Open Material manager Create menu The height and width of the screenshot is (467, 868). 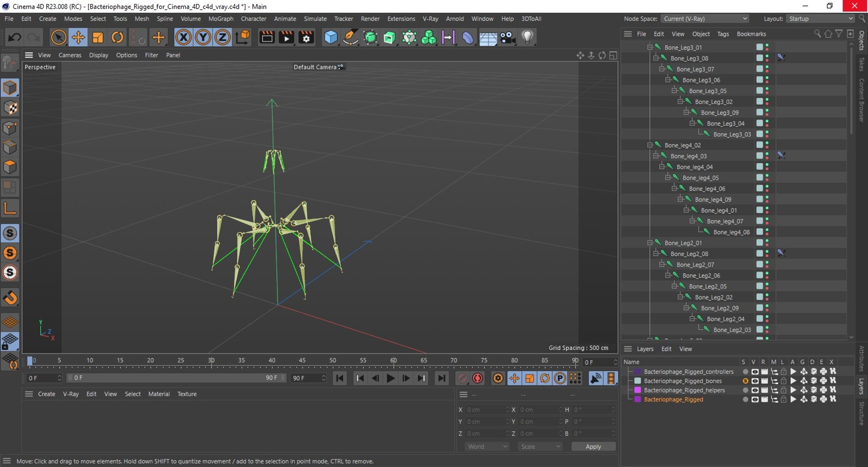(x=47, y=394)
